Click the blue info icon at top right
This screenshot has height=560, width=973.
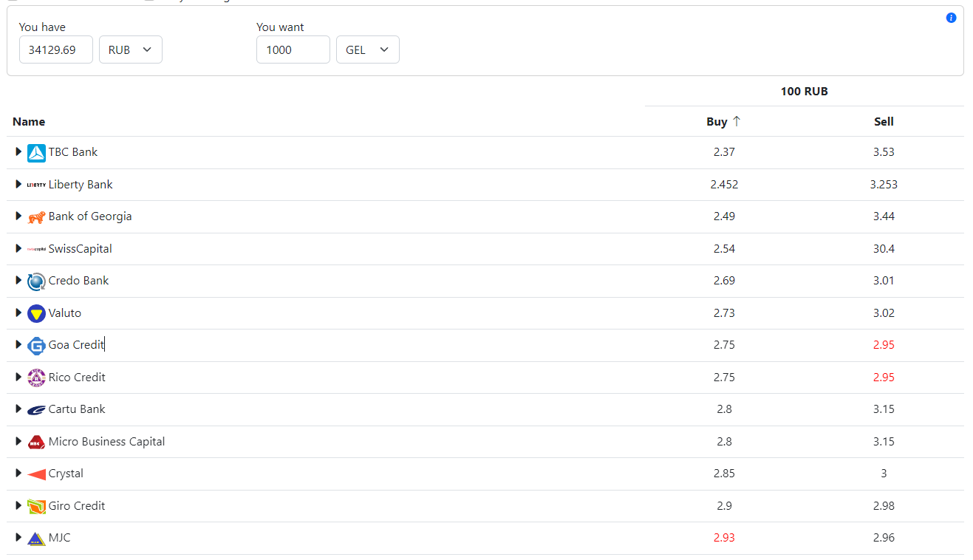(x=951, y=18)
